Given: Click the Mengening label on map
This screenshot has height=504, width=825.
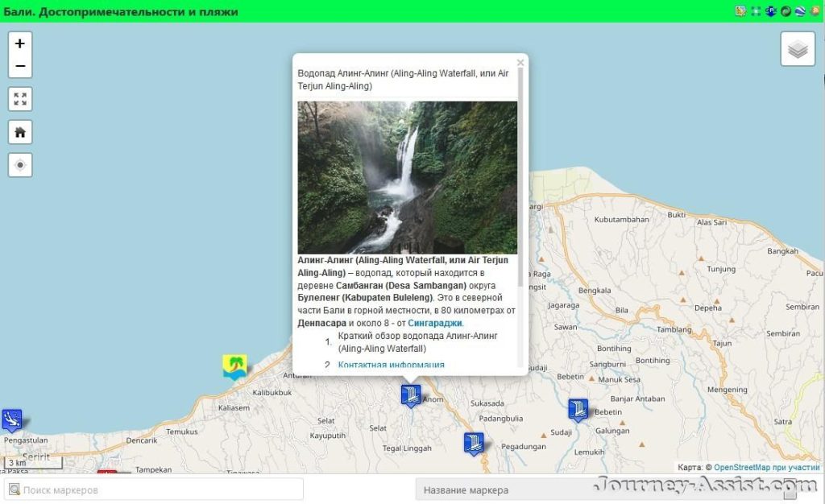Looking at the screenshot, I should 728,390.
